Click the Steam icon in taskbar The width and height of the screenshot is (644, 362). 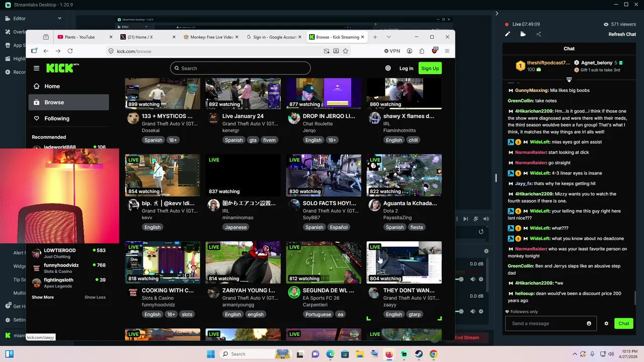[419, 354]
